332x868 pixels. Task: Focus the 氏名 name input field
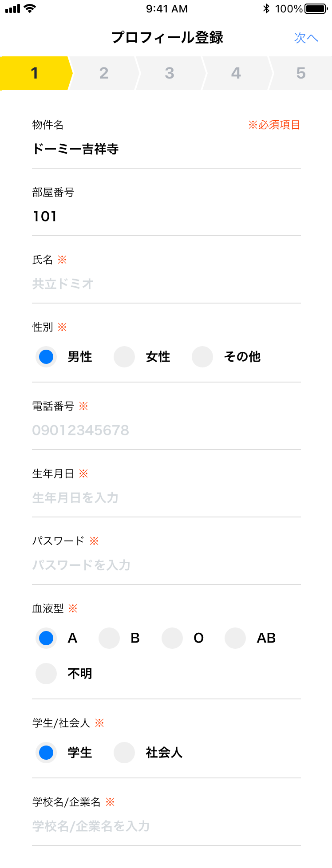[x=166, y=284]
